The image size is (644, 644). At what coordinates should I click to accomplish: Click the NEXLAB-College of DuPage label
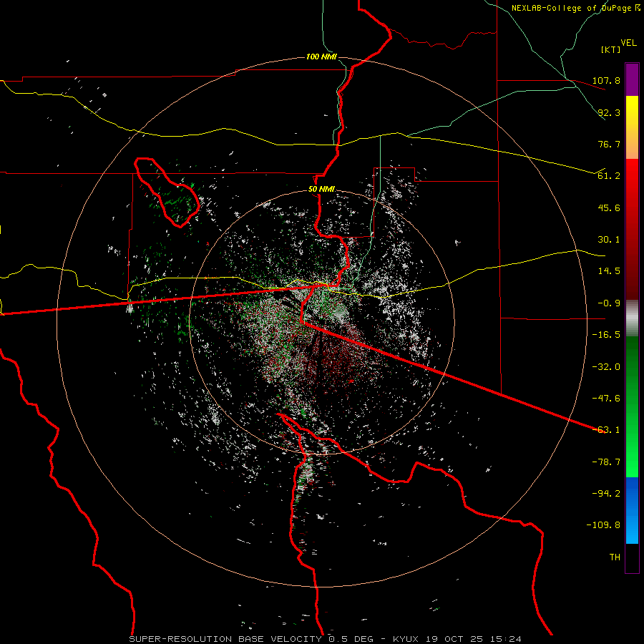[x=571, y=8]
